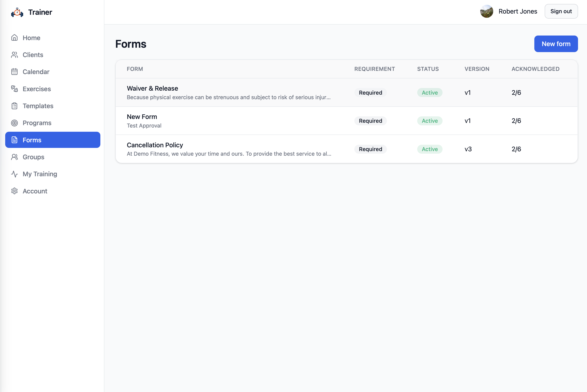The image size is (587, 392).
Task: Click 2/6 acknowledged for Waiver & Release
Action: (x=516, y=93)
